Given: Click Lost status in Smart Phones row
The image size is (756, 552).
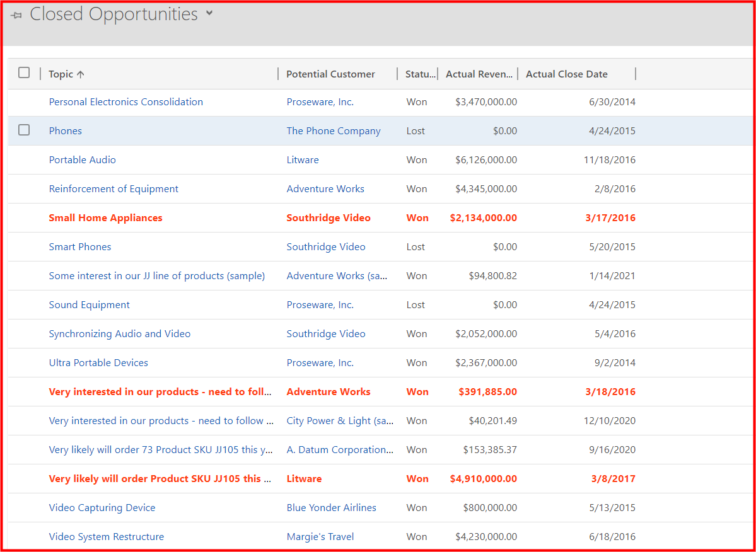Looking at the screenshot, I should point(416,246).
